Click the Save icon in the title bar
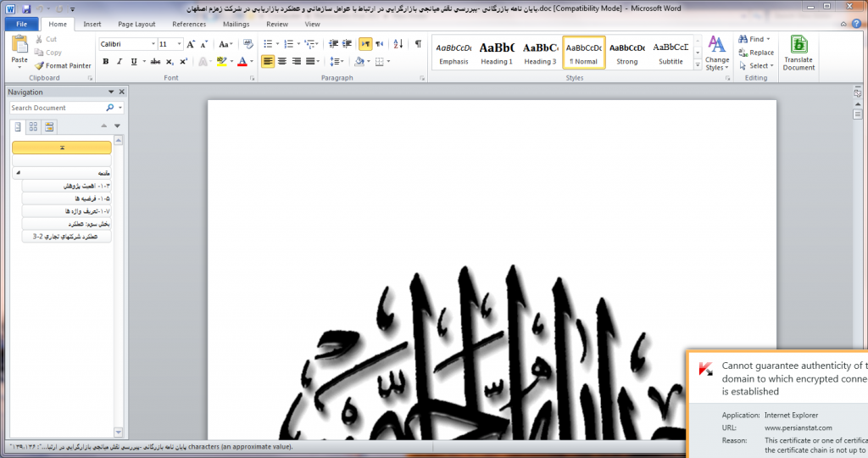 (x=27, y=8)
